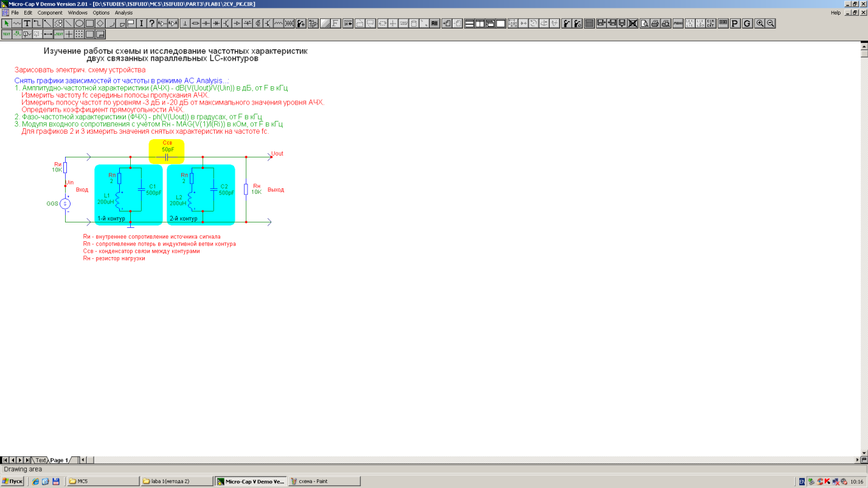Switch to 'схема - Paint' taskbar window

[324, 481]
